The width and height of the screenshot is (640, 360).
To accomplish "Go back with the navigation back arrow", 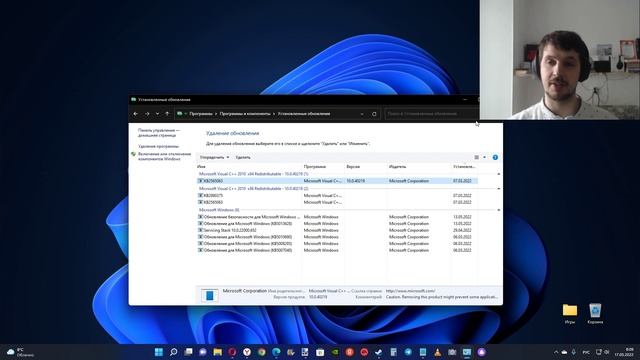I will point(136,114).
